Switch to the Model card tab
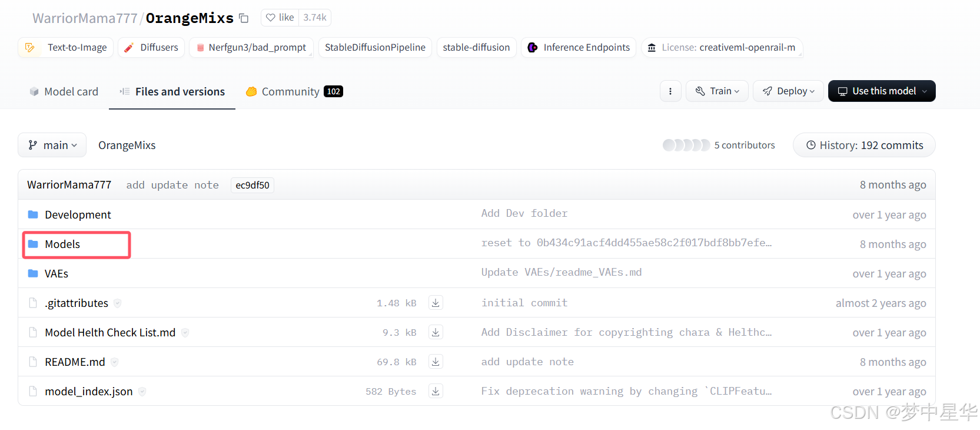This screenshot has width=980, height=430. (x=64, y=91)
